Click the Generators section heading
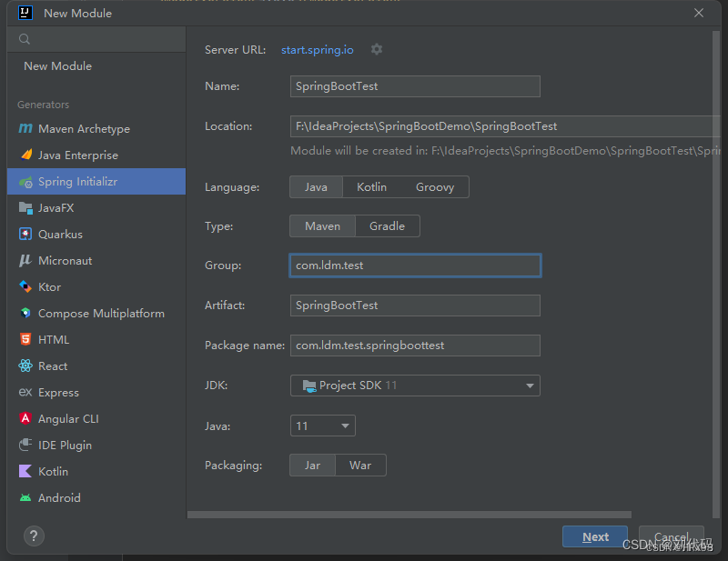728x561 pixels. tap(43, 105)
